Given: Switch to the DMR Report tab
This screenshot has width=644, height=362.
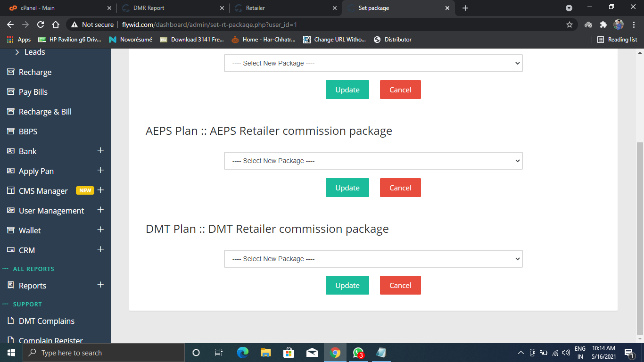Looking at the screenshot, I should coord(172,8).
